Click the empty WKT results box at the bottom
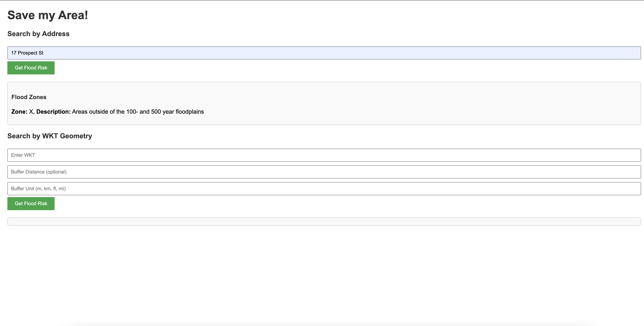The height and width of the screenshot is (326, 644). pyautogui.click(x=324, y=221)
